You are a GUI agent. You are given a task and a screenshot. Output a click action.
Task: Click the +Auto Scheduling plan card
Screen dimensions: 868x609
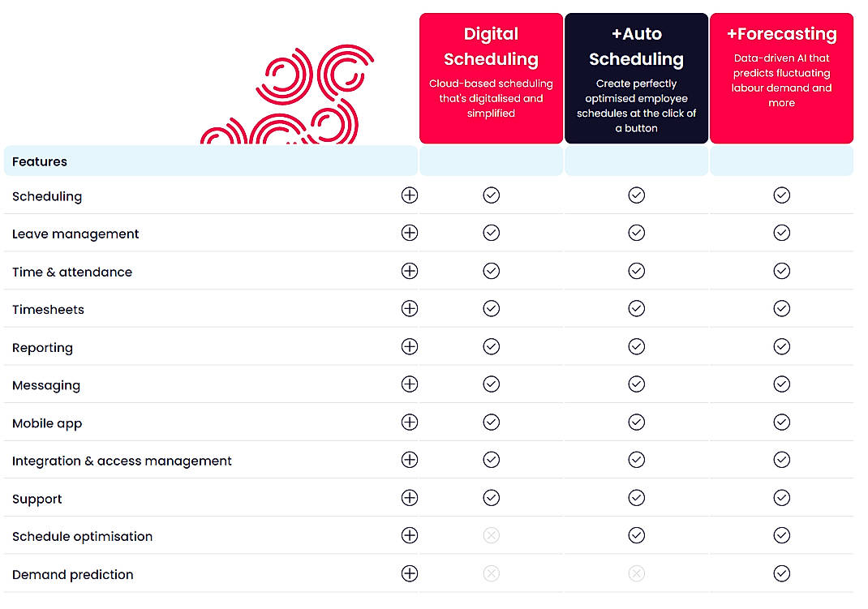pos(636,77)
